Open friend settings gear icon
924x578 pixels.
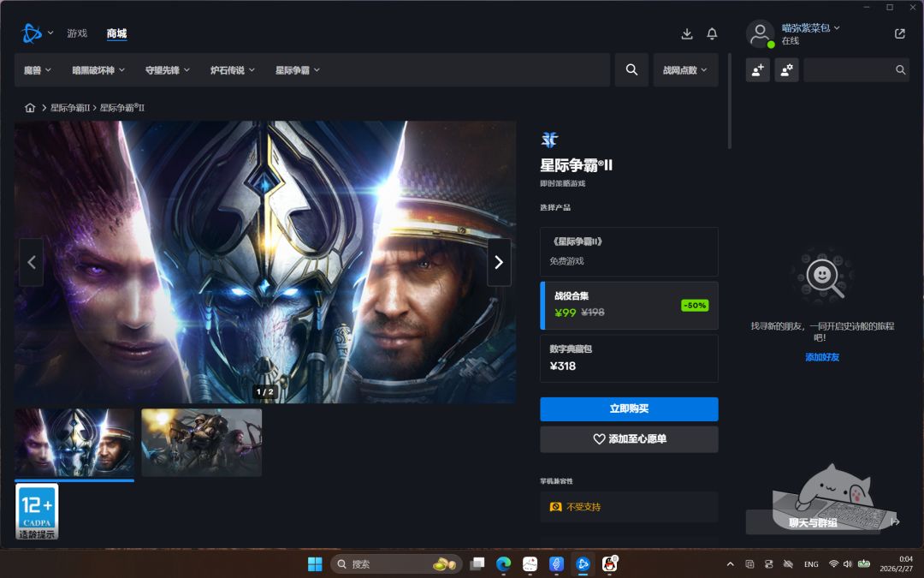tap(787, 70)
